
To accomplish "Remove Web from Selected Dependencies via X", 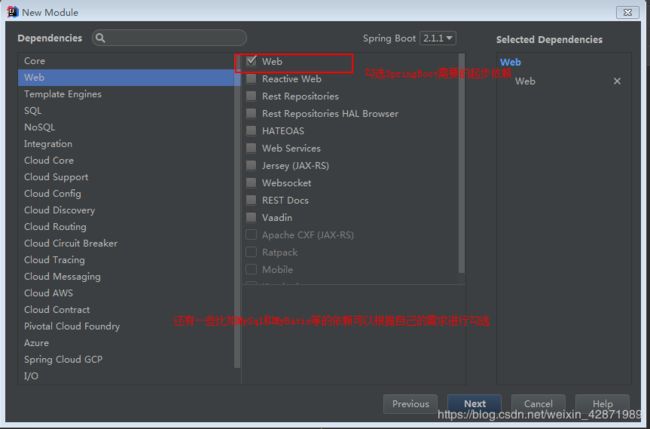I will pos(617,81).
